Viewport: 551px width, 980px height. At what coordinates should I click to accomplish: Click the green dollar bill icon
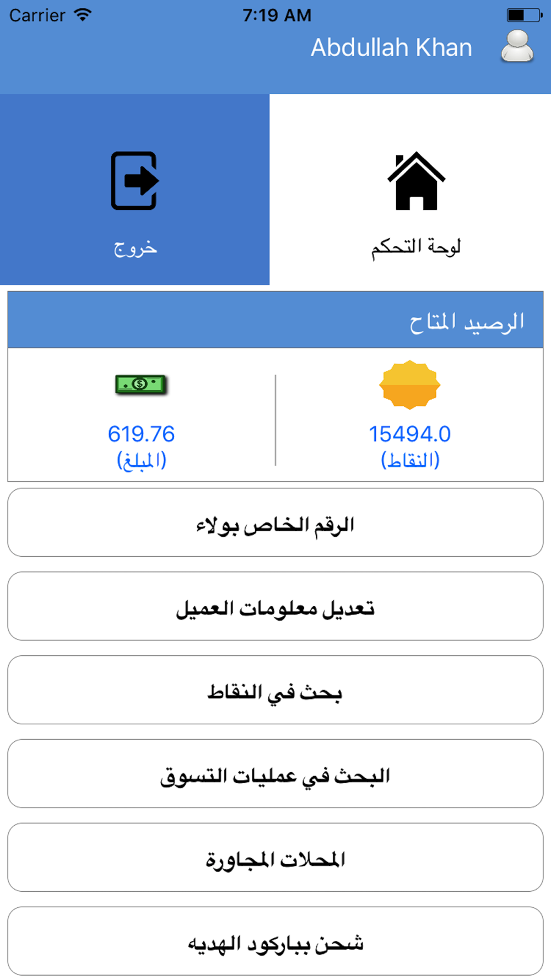click(141, 384)
